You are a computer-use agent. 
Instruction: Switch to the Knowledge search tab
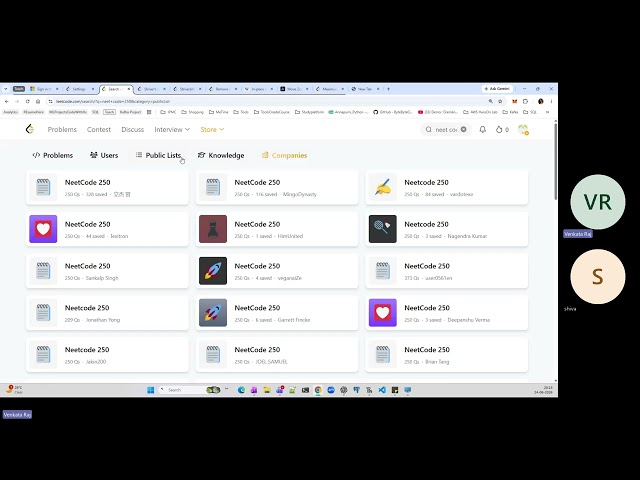tap(221, 155)
